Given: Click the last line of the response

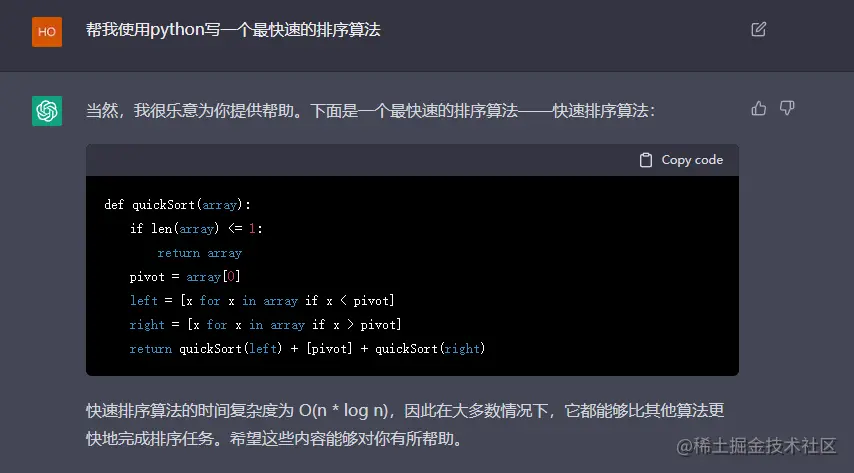Looking at the screenshot, I should [274, 439].
